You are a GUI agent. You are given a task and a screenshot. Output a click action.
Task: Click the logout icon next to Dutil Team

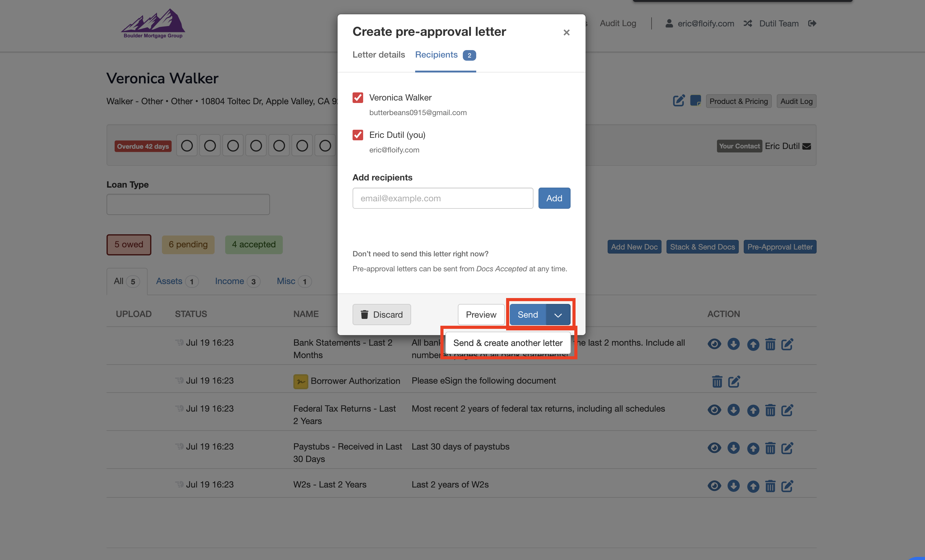(x=812, y=23)
